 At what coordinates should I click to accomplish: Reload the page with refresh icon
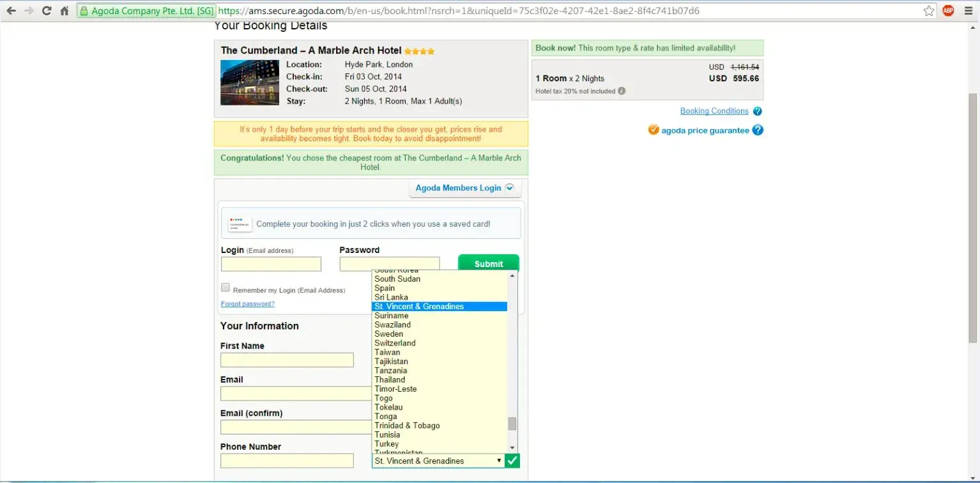tap(47, 11)
